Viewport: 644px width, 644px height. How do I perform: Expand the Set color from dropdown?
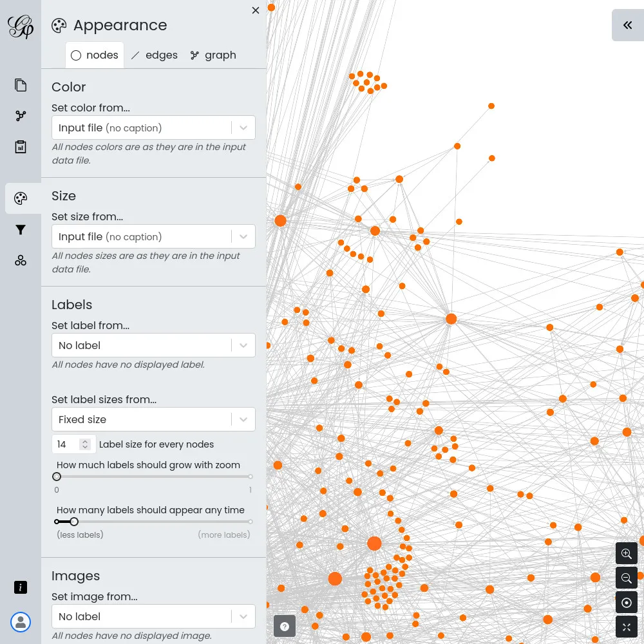click(x=153, y=128)
